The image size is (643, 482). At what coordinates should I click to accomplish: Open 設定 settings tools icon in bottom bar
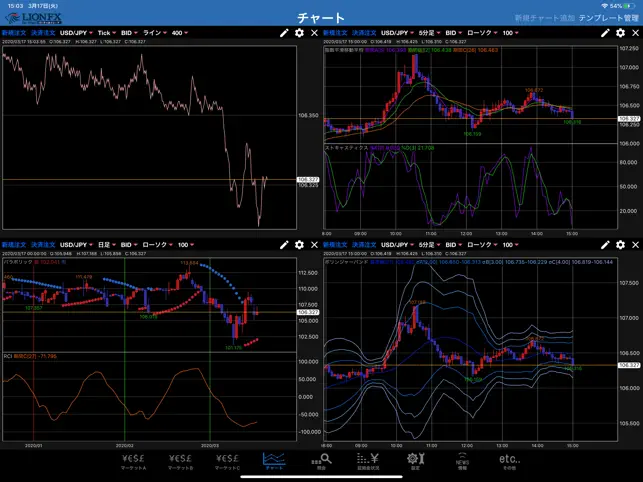click(415, 461)
